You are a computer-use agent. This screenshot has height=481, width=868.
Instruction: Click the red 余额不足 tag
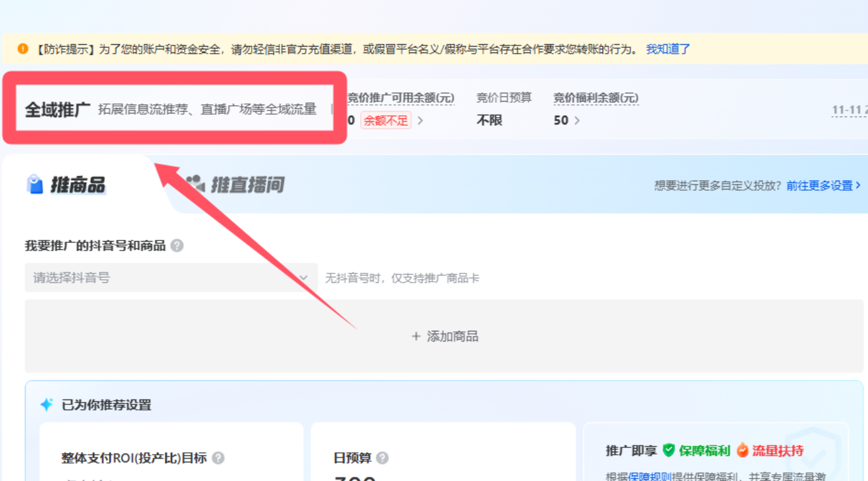tap(386, 121)
